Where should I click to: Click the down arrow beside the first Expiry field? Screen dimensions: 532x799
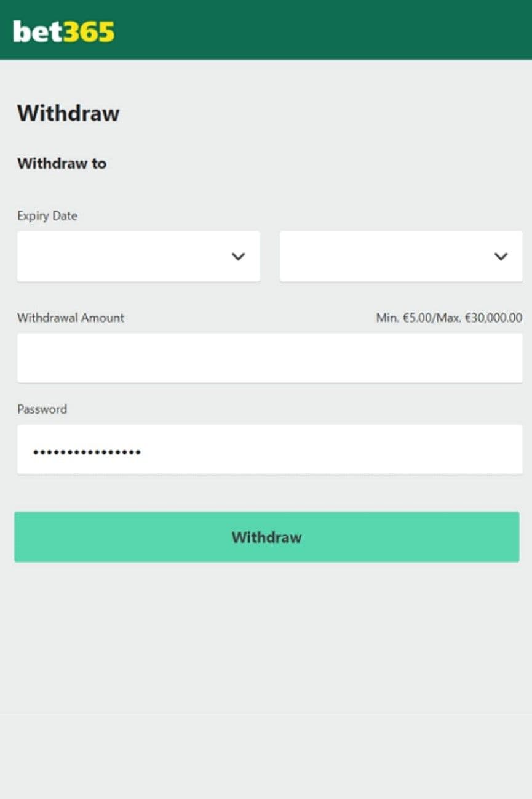pyautogui.click(x=239, y=256)
